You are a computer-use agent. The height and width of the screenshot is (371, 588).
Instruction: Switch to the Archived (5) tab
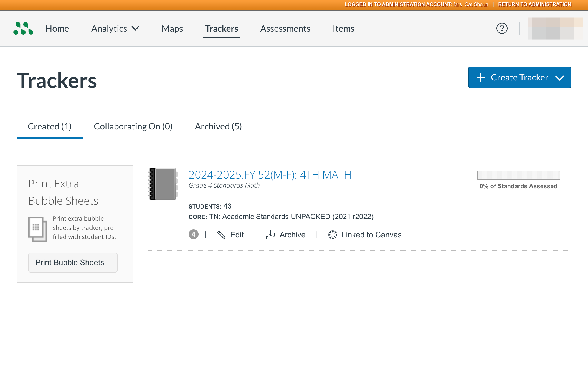[218, 126]
